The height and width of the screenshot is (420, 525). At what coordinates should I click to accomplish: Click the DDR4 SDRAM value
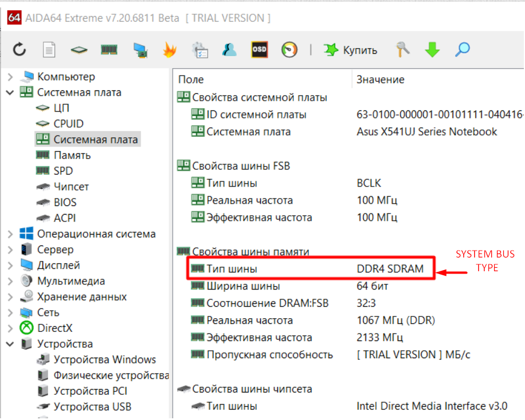390,269
